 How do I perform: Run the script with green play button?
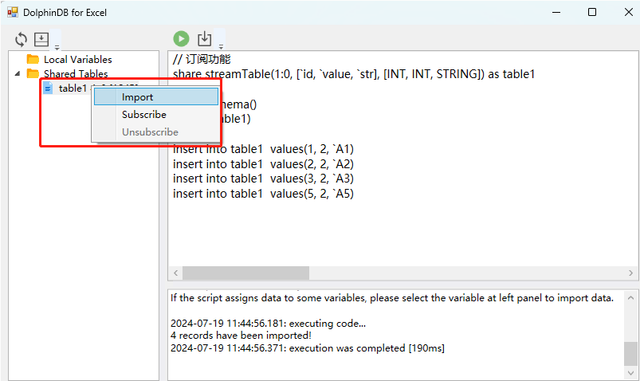(181, 39)
